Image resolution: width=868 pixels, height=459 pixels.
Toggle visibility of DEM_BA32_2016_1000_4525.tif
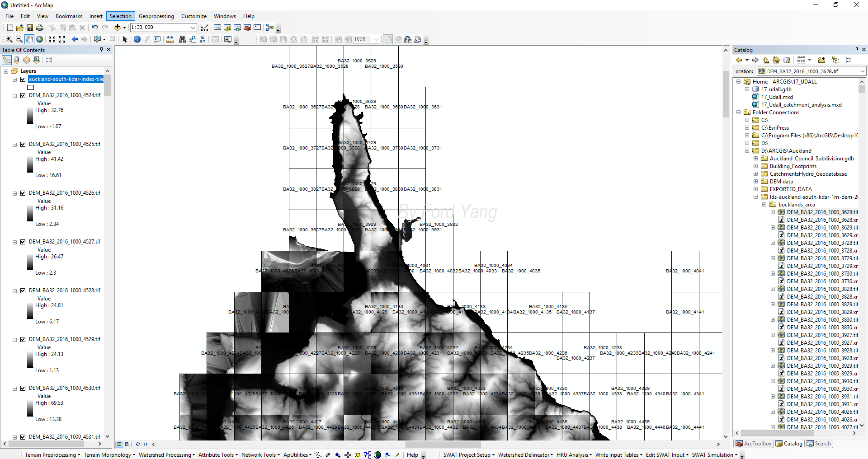tap(23, 144)
